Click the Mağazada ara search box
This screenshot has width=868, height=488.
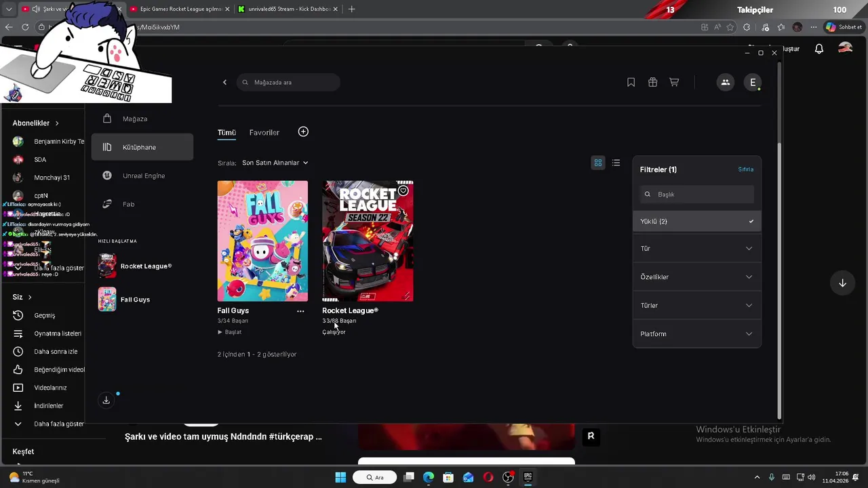point(288,82)
